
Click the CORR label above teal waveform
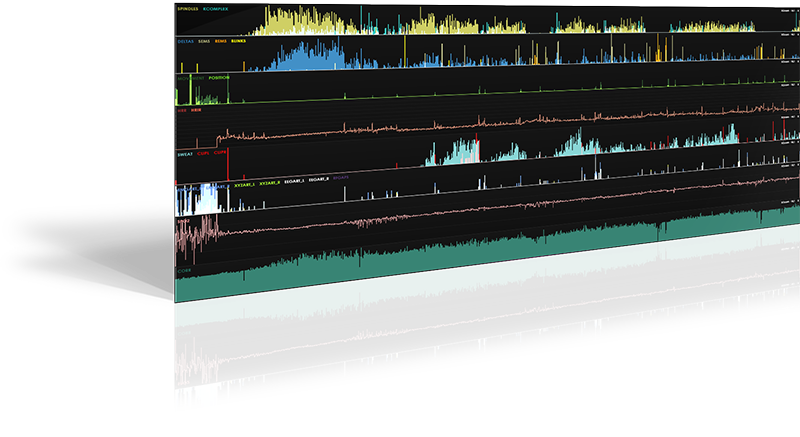pyautogui.click(x=184, y=270)
